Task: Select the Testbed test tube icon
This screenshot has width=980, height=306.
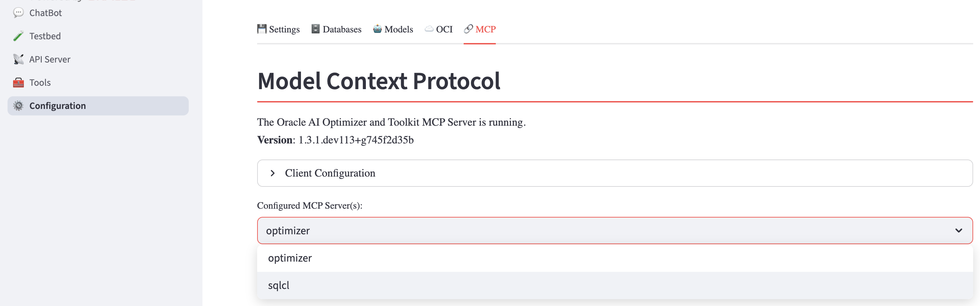Action: pos(18,36)
